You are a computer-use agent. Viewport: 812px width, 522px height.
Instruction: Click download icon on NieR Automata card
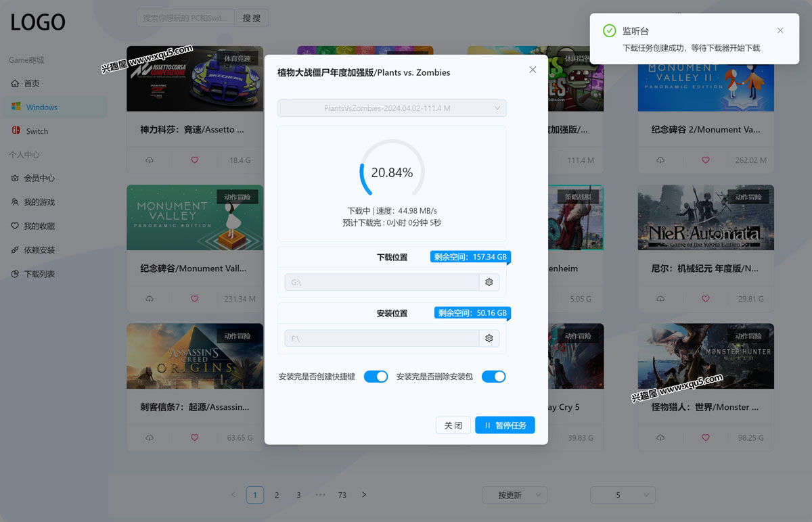[660, 299]
